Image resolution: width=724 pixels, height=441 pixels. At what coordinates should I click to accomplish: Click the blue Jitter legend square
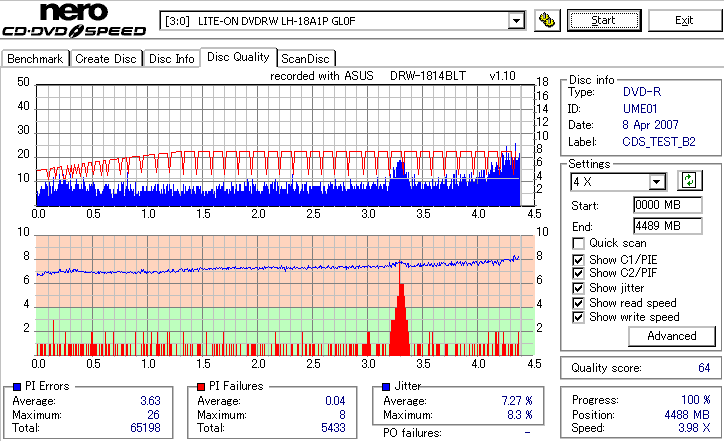click(x=386, y=387)
